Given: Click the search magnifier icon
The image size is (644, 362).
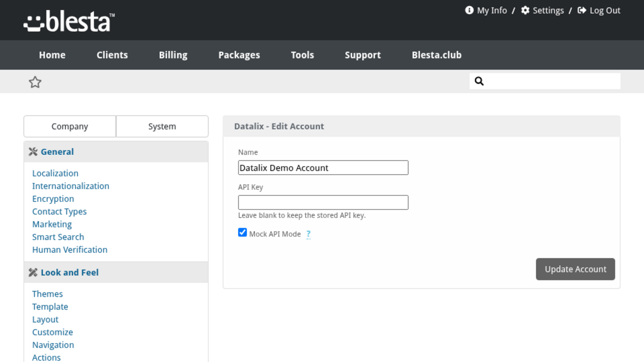Looking at the screenshot, I should point(479,81).
